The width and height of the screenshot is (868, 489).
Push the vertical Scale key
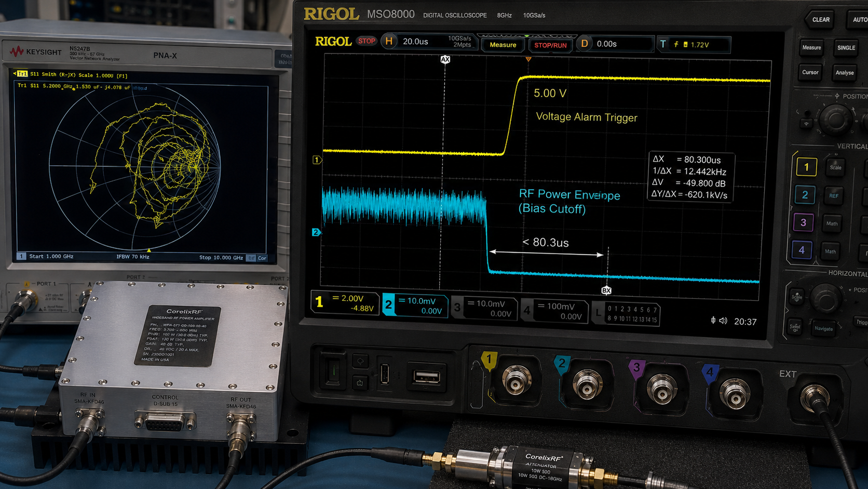tap(835, 167)
